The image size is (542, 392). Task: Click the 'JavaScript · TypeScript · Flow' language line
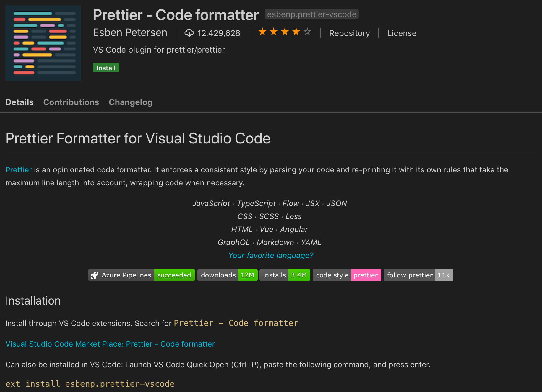pos(270,203)
